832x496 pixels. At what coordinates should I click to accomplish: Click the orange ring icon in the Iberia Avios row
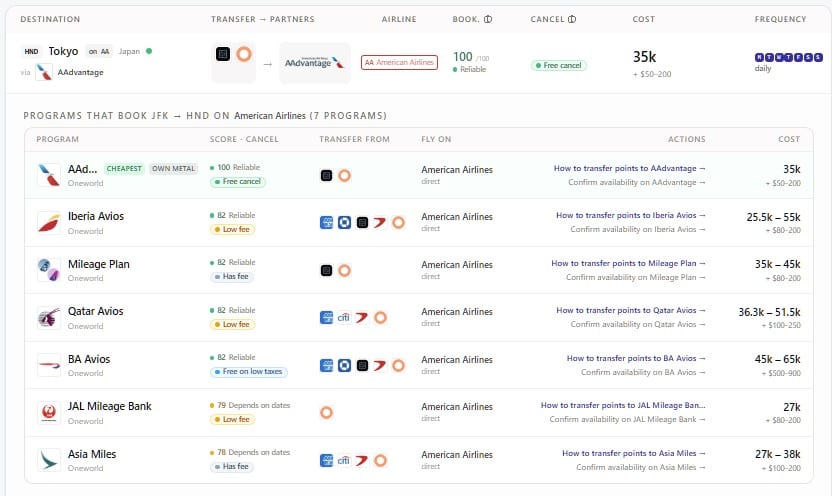[398, 222]
